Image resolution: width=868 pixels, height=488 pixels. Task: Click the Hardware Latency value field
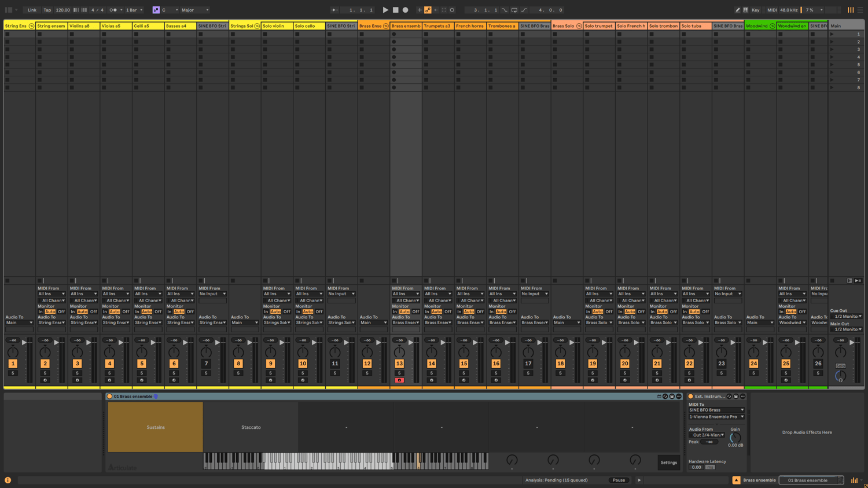coord(696,467)
